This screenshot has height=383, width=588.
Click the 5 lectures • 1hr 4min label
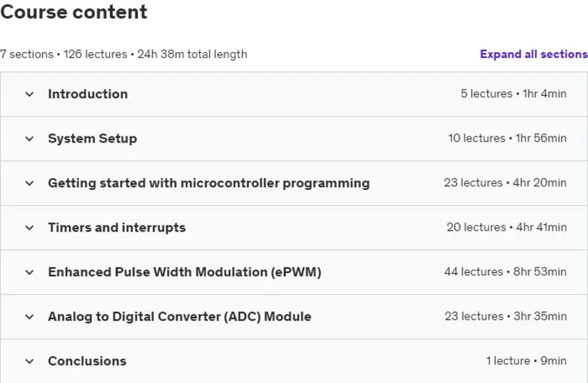click(513, 93)
